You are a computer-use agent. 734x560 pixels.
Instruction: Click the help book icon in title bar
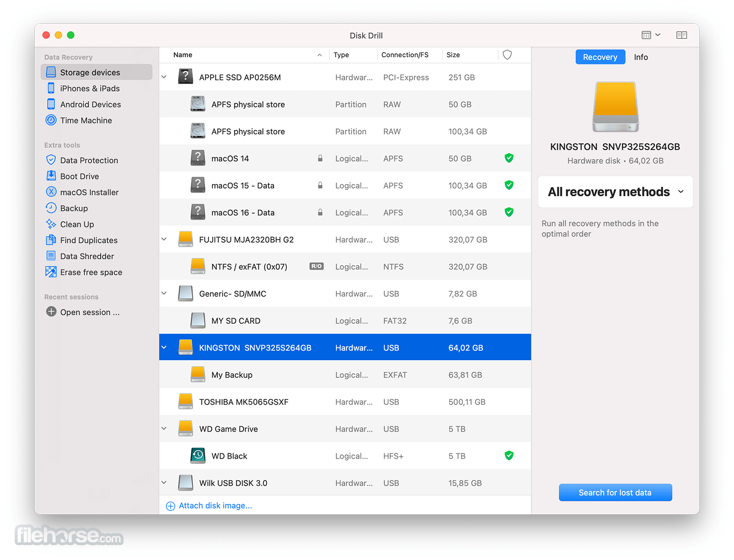(682, 35)
